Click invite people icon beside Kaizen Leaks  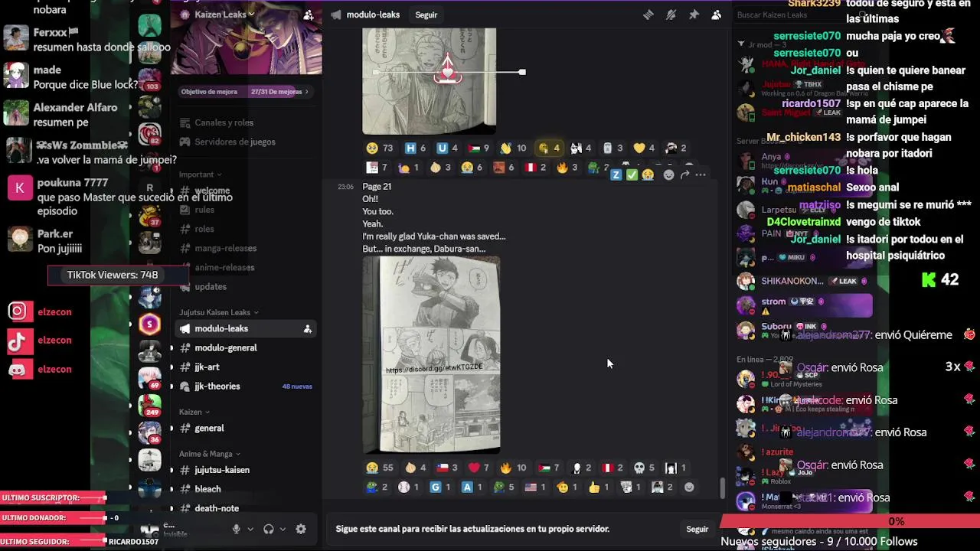click(309, 15)
